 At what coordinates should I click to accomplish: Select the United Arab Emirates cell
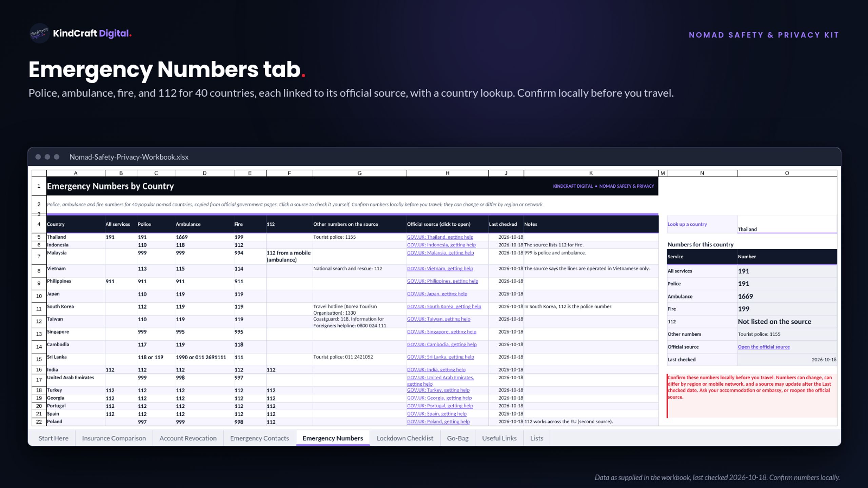(x=76, y=380)
